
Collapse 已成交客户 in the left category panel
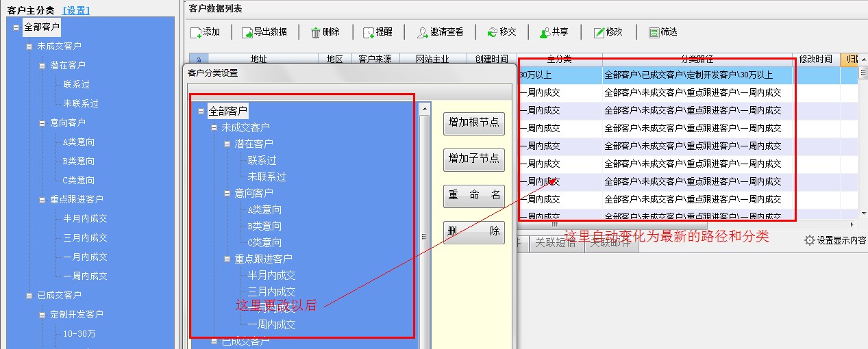click(x=29, y=296)
